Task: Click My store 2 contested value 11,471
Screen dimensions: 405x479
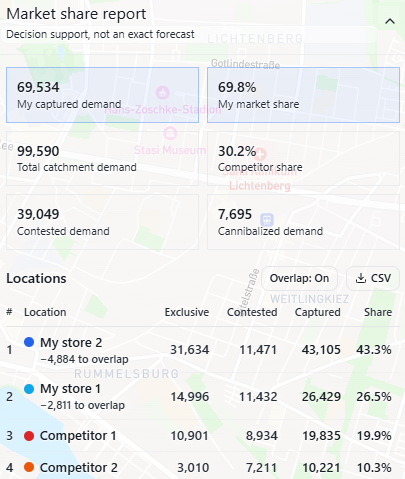Action: pos(258,350)
